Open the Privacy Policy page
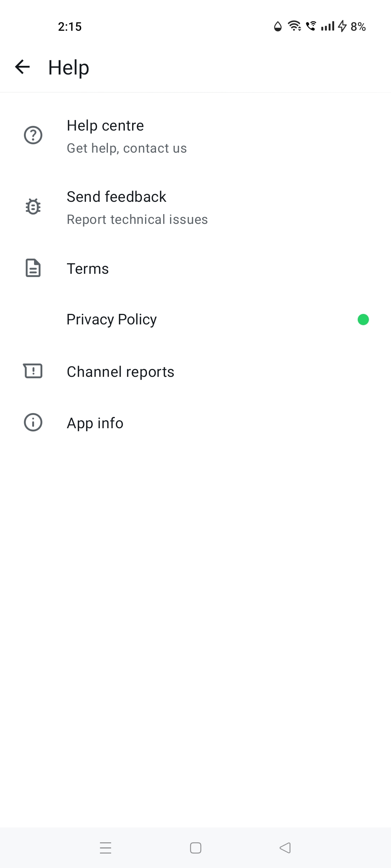 pyautogui.click(x=112, y=319)
